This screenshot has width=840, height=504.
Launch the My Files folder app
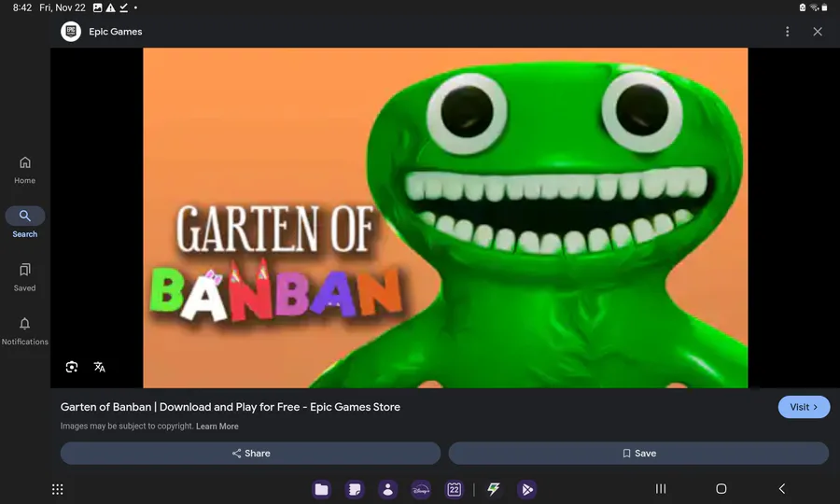pyautogui.click(x=321, y=489)
